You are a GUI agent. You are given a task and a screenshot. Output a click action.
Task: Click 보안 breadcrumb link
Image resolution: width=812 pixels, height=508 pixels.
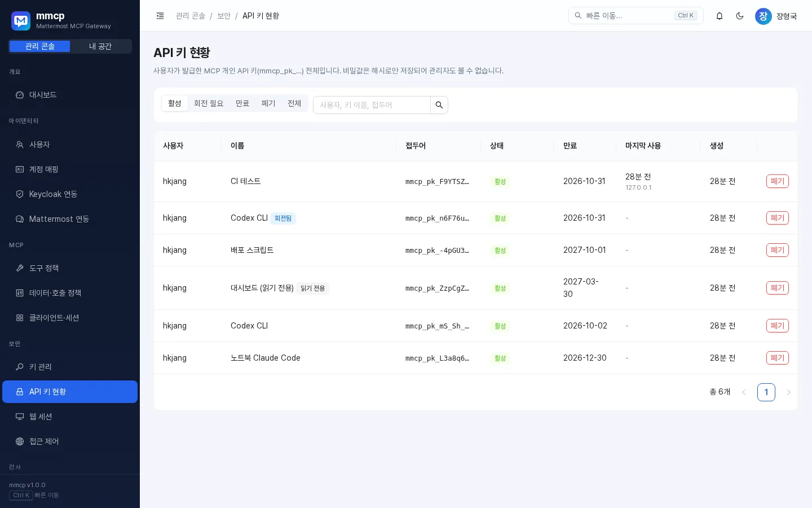[224, 16]
